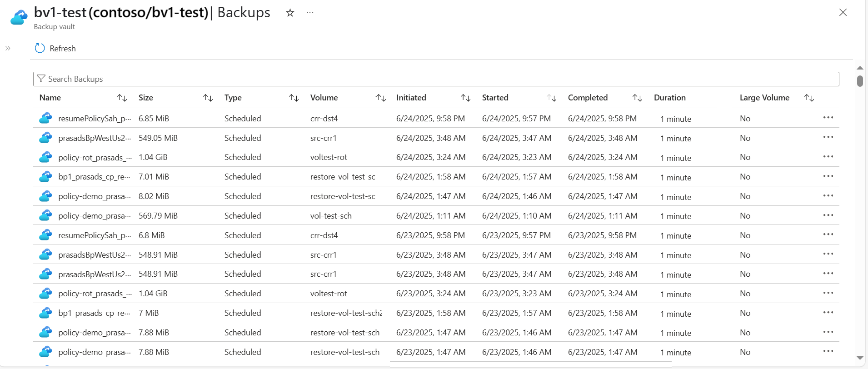Image resolution: width=868 pixels, height=369 pixels.
Task: Open the 7.01 MiB bp1_prasads_cp_re backup
Action: coord(94,177)
